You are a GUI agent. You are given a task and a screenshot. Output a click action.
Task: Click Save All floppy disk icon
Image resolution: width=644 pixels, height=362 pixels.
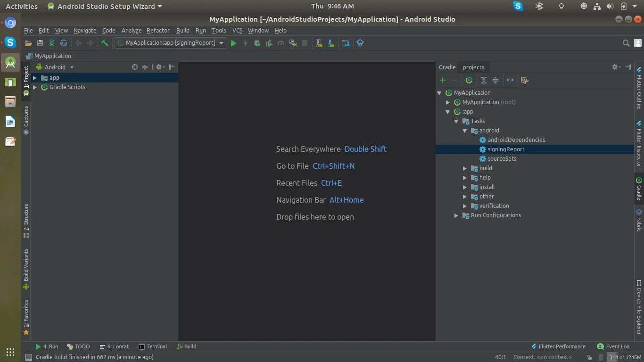[x=40, y=43]
